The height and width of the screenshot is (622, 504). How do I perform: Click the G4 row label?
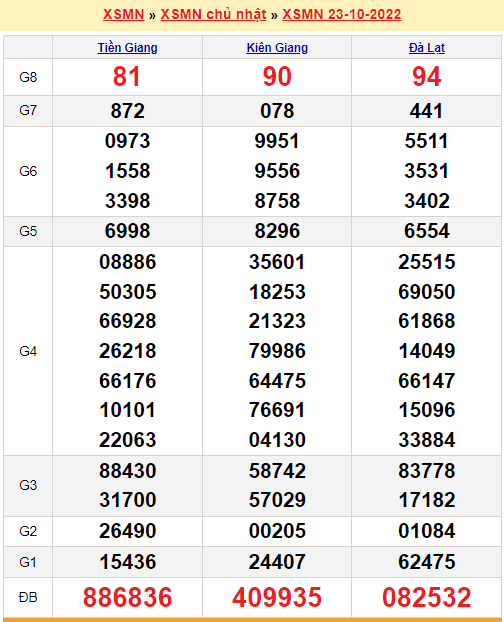[x=28, y=351]
